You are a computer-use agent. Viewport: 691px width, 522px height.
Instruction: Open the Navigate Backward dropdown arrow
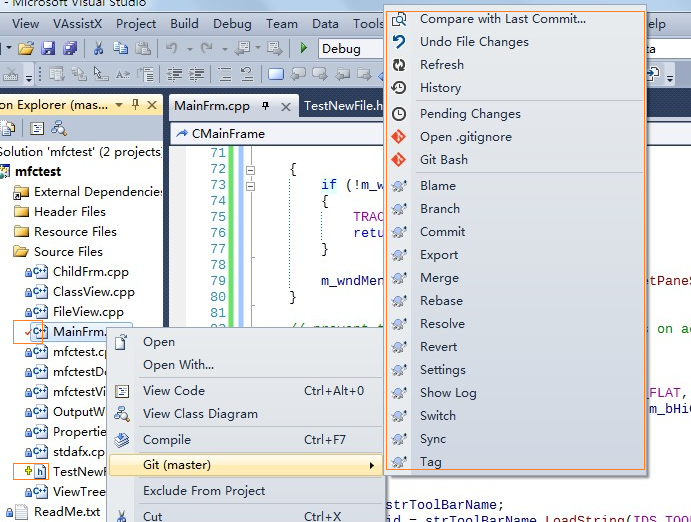tap(258, 48)
